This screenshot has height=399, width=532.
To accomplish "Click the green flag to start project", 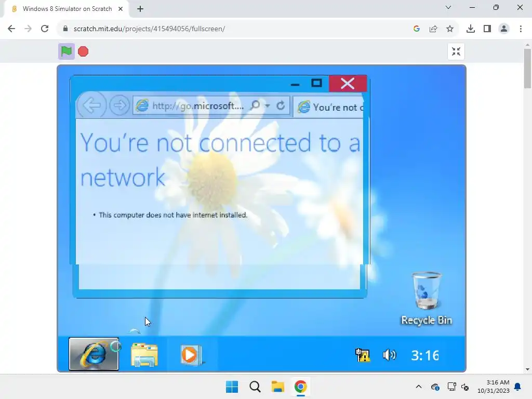I will [x=66, y=51].
